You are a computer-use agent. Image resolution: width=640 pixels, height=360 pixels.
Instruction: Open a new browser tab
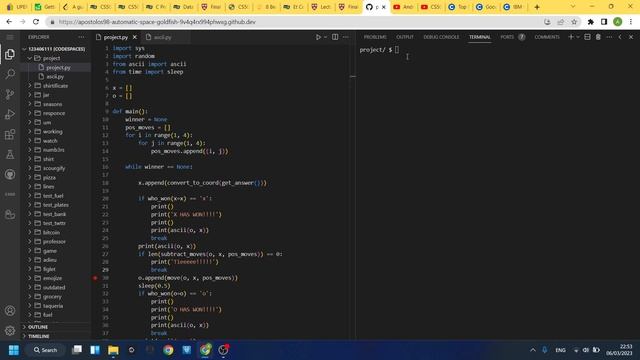click(x=537, y=7)
